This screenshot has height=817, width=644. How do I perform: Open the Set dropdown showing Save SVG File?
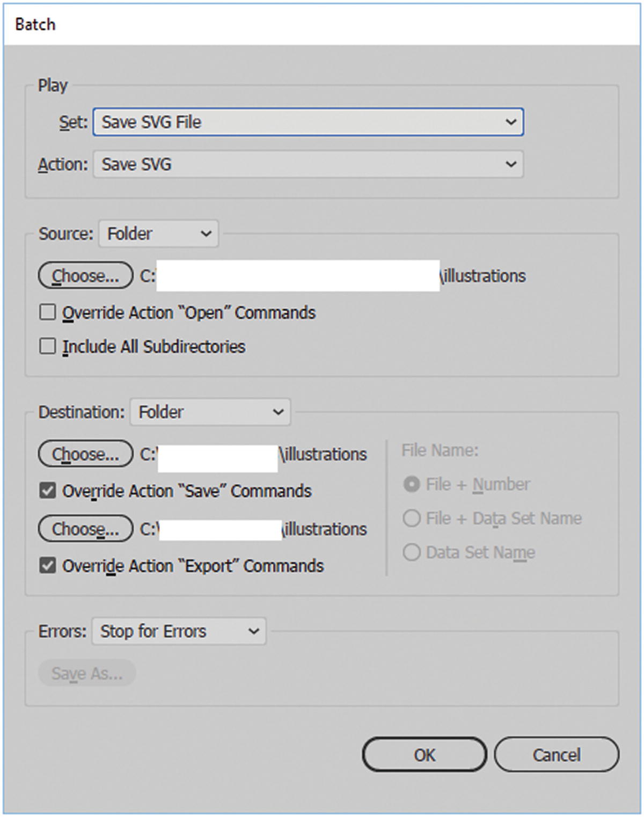point(308,122)
